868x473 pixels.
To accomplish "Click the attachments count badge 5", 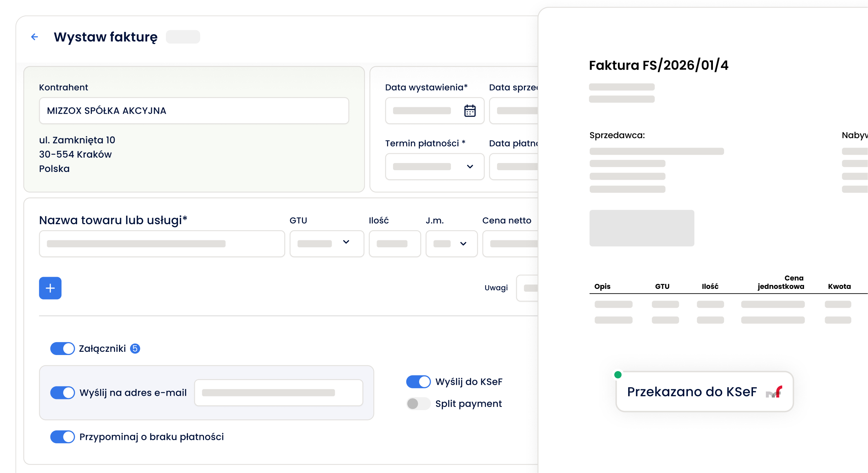I will click(x=135, y=349).
